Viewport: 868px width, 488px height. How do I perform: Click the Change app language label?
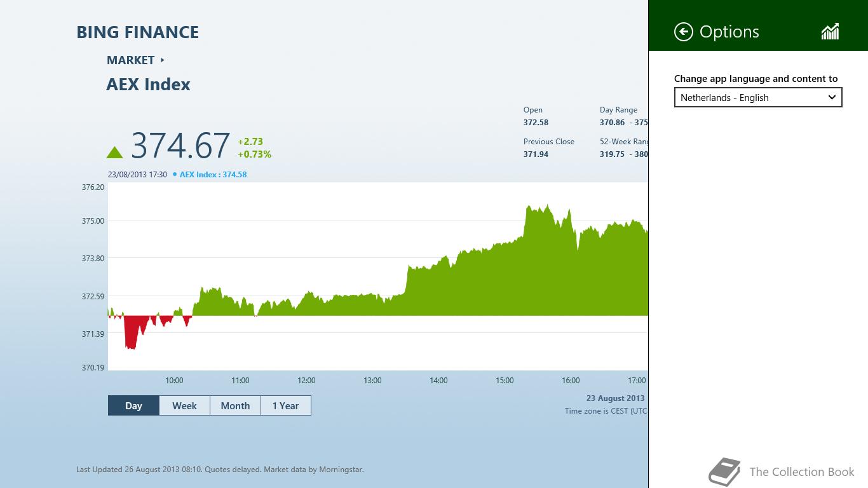[756, 79]
